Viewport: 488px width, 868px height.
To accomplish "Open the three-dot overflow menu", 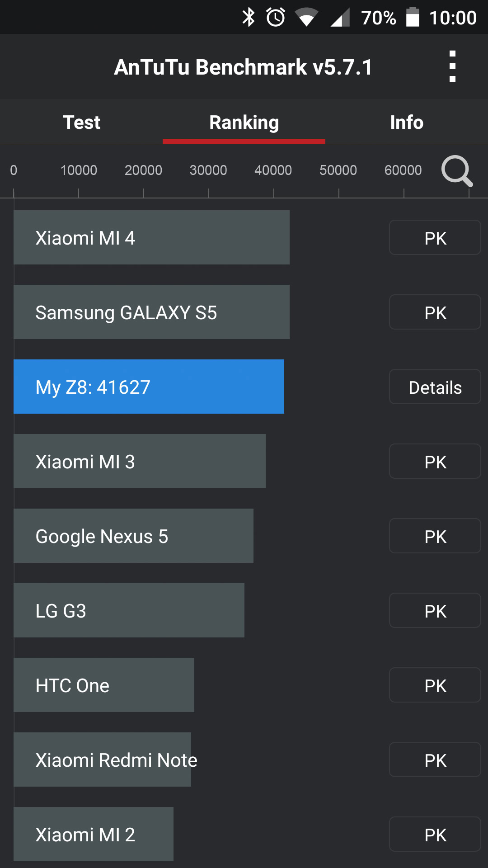I will [452, 66].
